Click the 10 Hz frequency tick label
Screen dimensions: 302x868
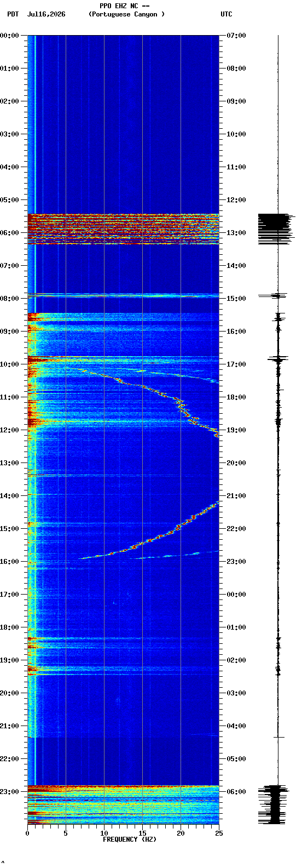tap(104, 833)
